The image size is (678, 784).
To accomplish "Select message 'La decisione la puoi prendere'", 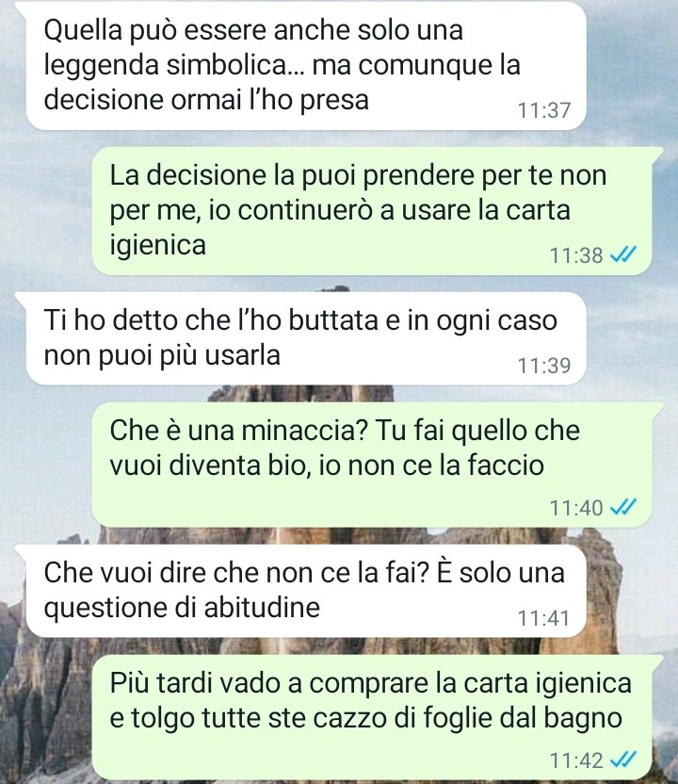I will (372, 210).
